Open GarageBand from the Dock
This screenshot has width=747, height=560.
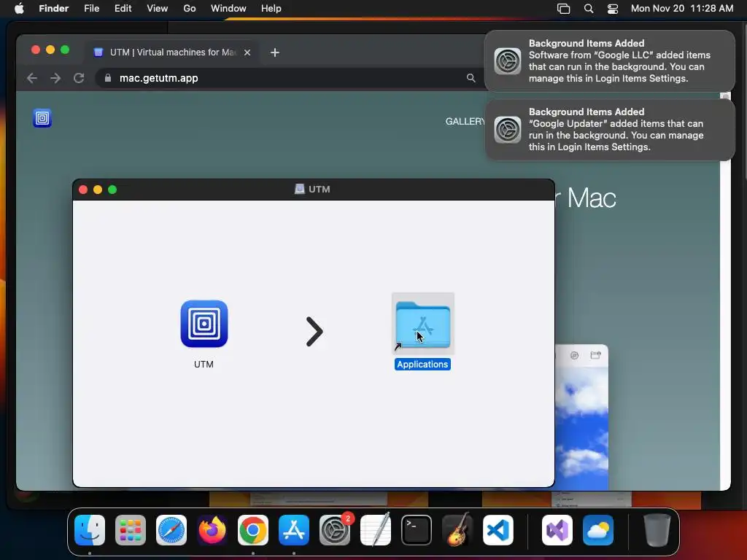tap(457, 530)
